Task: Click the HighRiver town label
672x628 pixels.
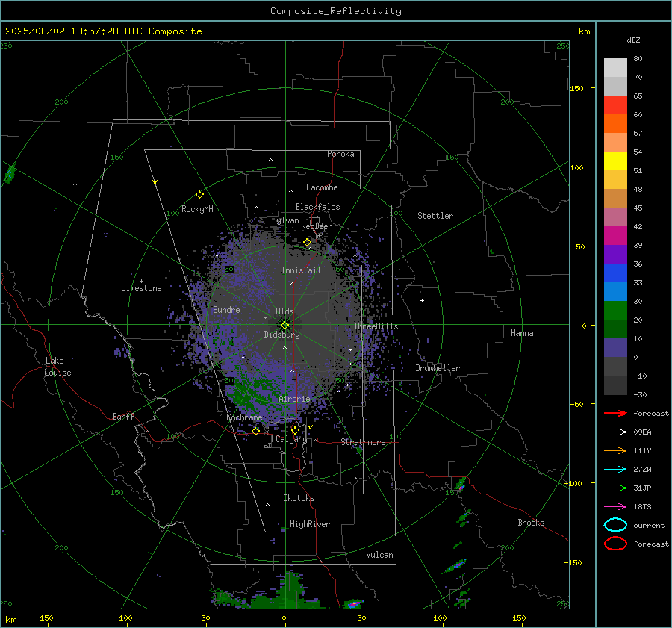Action: [310, 524]
